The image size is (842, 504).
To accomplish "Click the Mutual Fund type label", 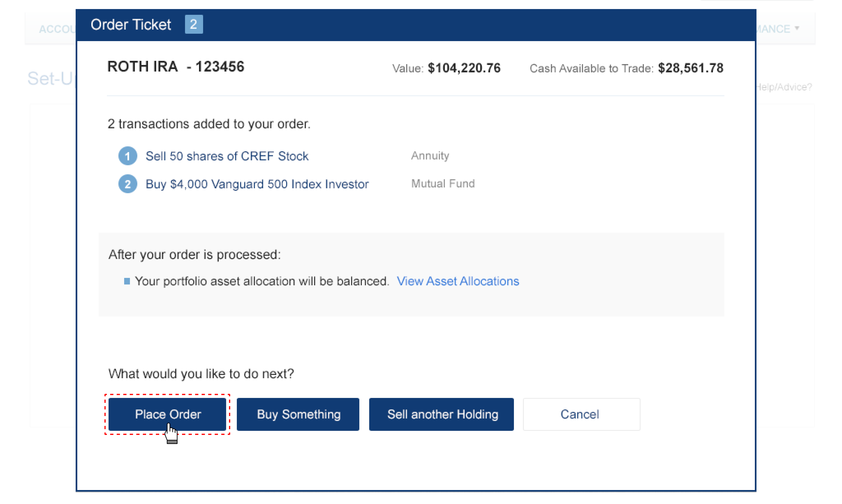I will tap(443, 184).
